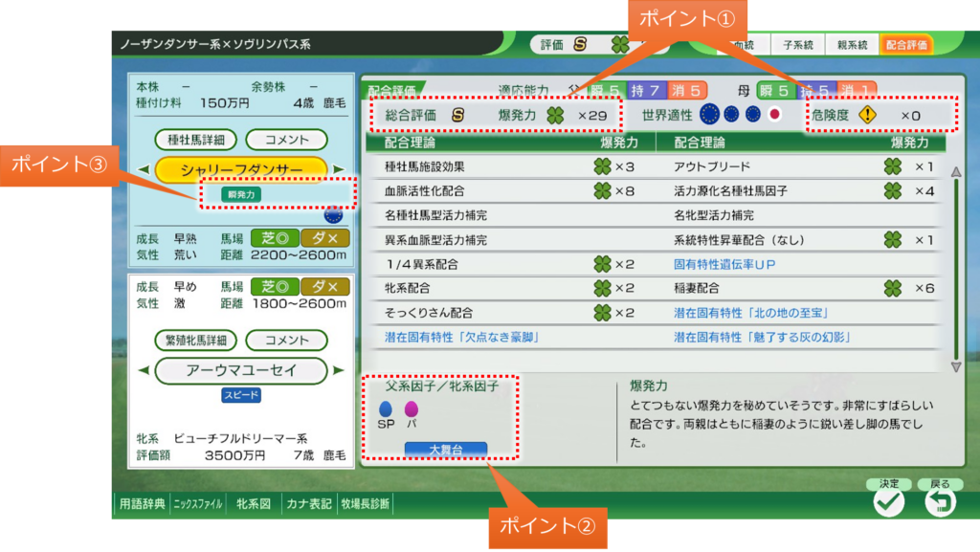The height and width of the screenshot is (552, 980).
Task: Switch to the 親系統 tab
Action: 851,44
